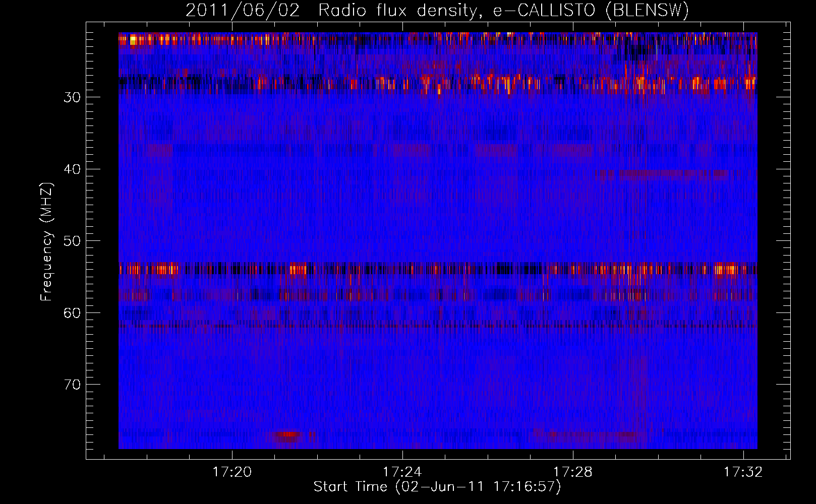Click the 60 frequency tick label
The height and width of the screenshot is (504, 816).
click(72, 313)
